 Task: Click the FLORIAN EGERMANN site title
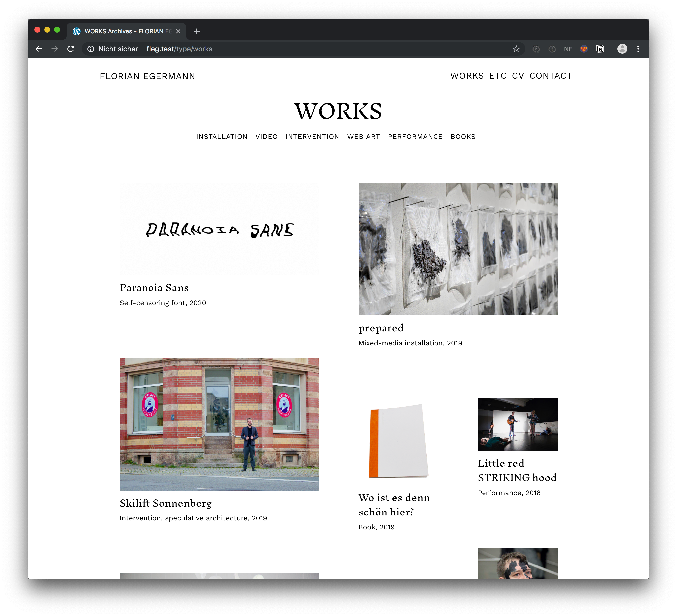pos(147,76)
